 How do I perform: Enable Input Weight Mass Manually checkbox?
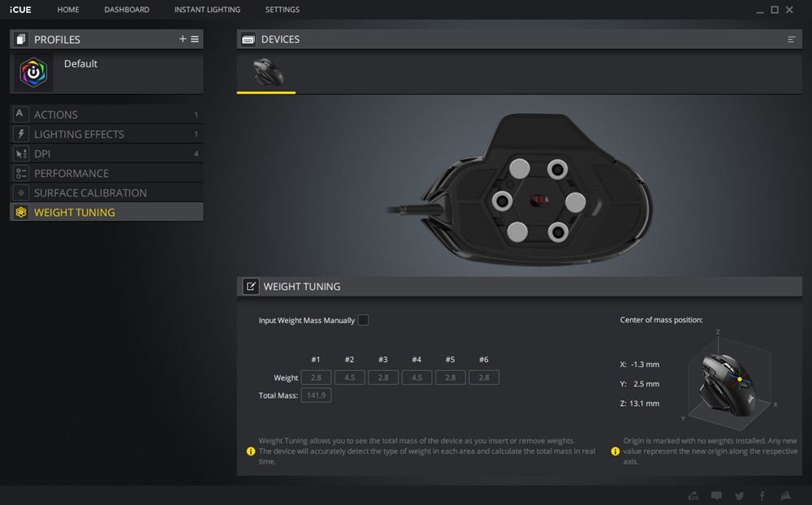coord(364,320)
